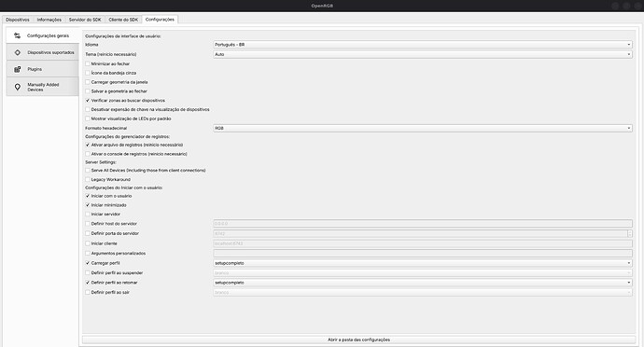Uncheck Iniciar minimizado option
Screen dimensions: 644x347
coord(88,205)
